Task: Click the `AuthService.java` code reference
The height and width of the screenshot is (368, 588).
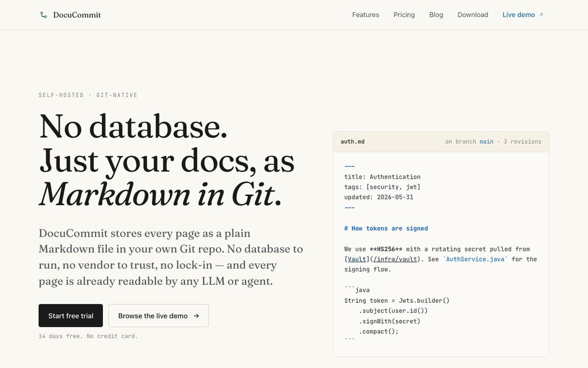Action: [x=475, y=259]
